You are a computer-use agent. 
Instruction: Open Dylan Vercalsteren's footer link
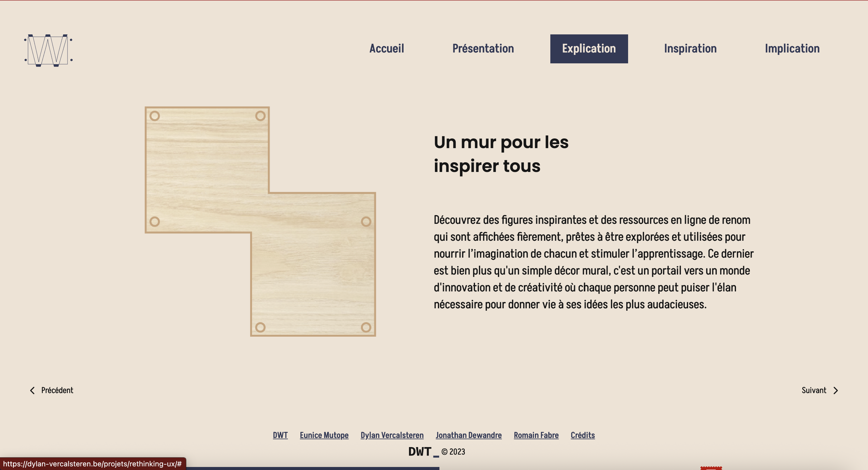pos(392,435)
